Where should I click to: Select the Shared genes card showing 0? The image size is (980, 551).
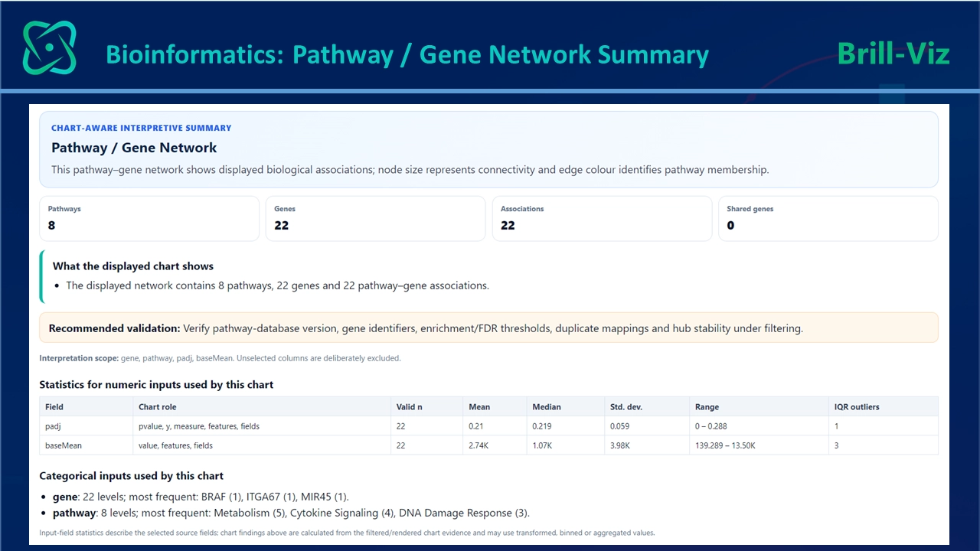click(x=828, y=219)
